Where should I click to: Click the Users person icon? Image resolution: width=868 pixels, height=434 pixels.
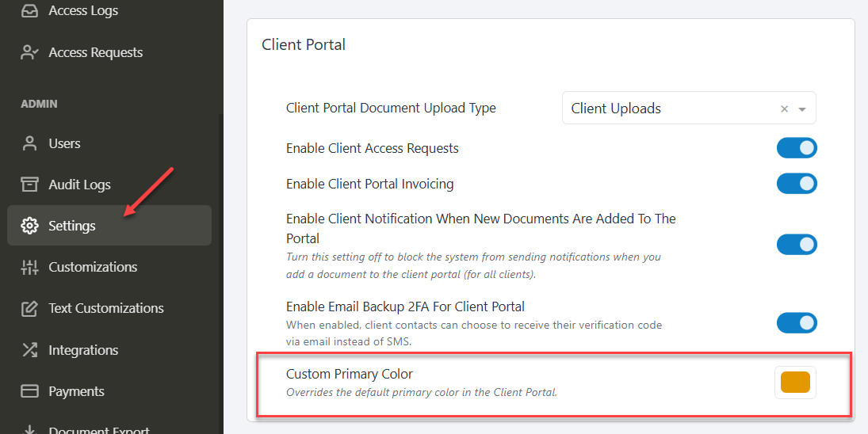pos(29,143)
